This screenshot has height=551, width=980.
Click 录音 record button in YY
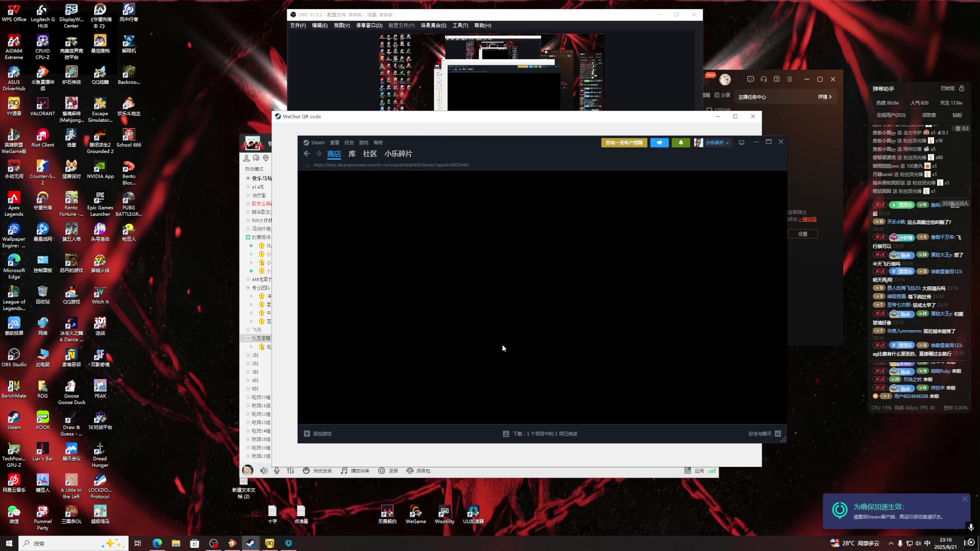pos(388,471)
